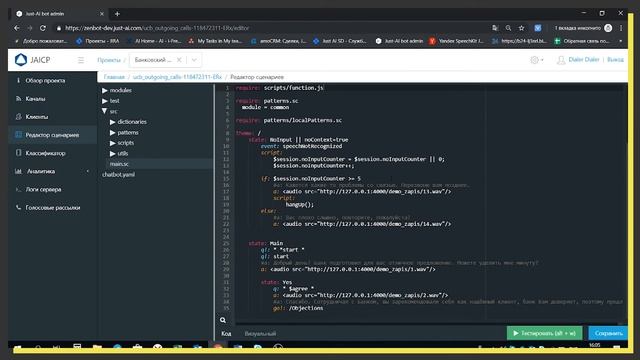Open ucb_outgoing_calls project breadcrumb link
The image size is (640, 360).
tap(177, 77)
